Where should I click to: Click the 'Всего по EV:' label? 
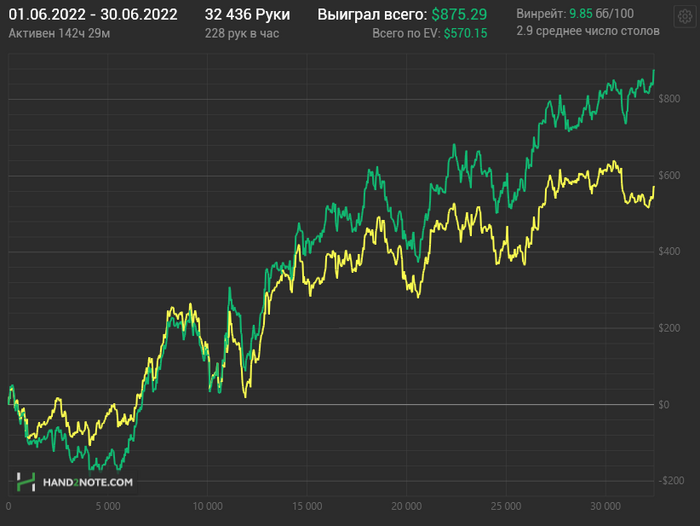tap(406, 33)
